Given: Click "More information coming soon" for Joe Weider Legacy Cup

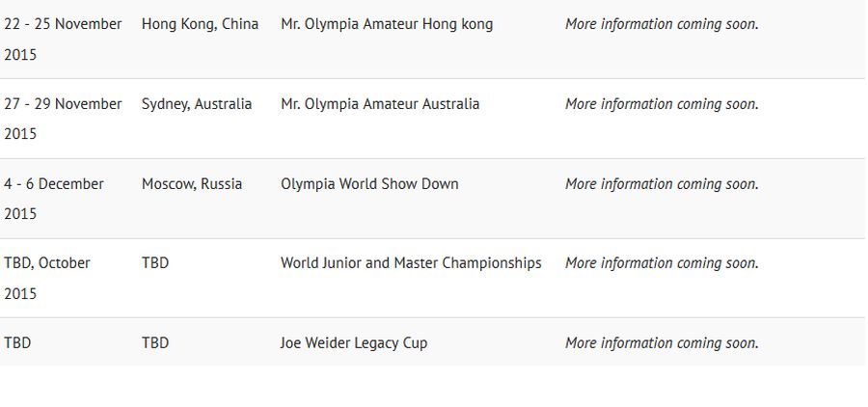Looking at the screenshot, I should (x=662, y=343).
